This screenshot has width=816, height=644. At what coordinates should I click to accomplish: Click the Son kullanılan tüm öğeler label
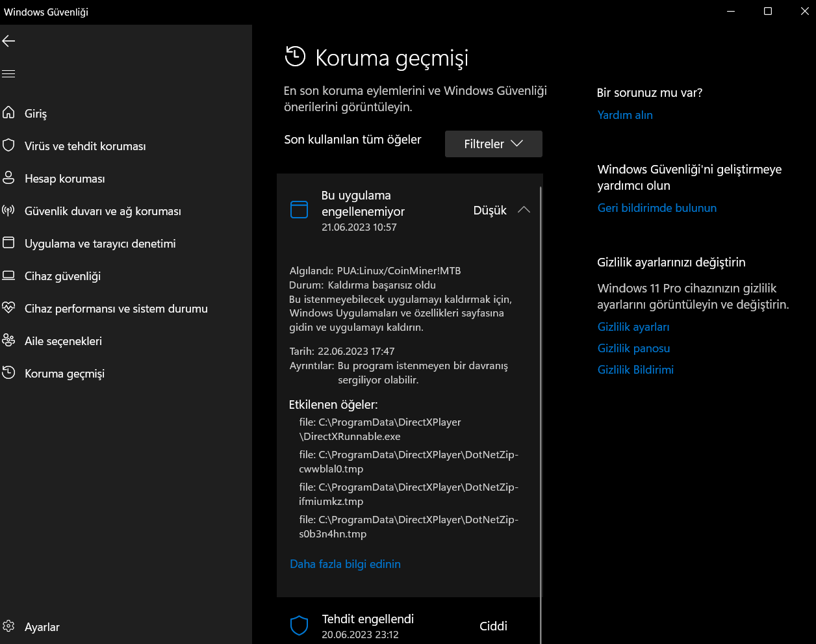pos(353,140)
